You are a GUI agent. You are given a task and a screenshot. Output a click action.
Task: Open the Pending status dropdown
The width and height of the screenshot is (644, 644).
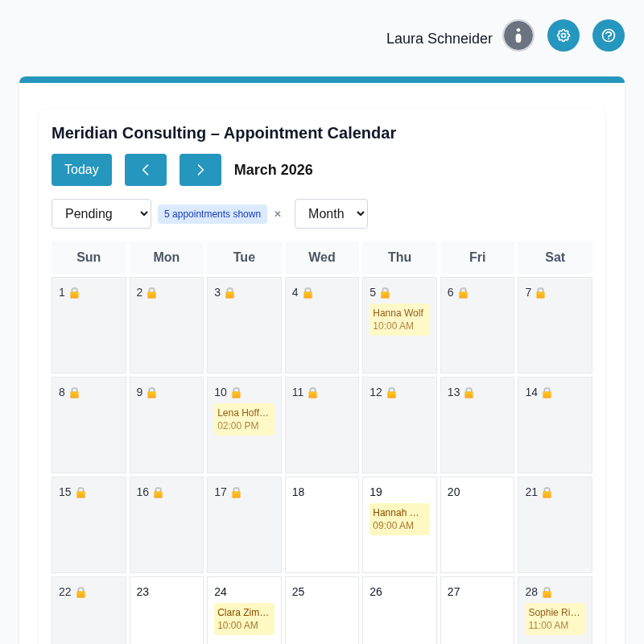[101, 214]
